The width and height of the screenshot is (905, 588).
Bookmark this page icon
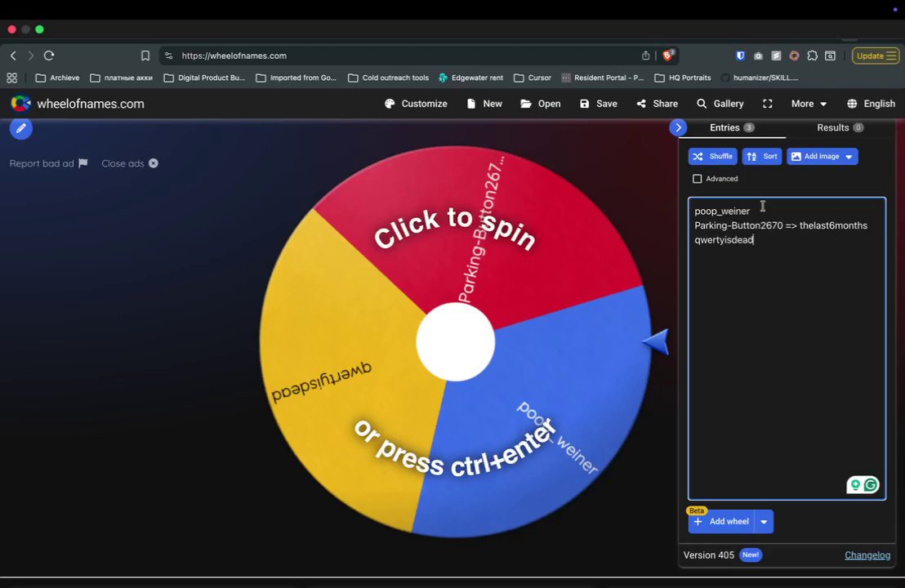point(145,56)
